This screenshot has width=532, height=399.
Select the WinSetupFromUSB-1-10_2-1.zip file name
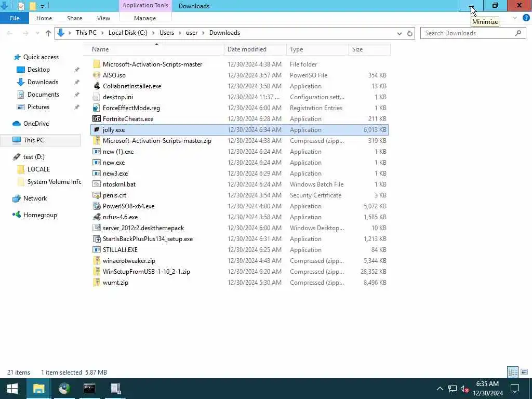pos(146,271)
